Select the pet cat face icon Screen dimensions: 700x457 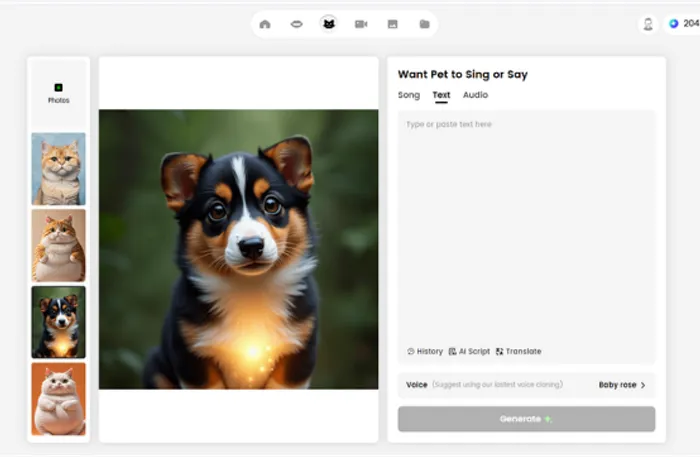(328, 24)
